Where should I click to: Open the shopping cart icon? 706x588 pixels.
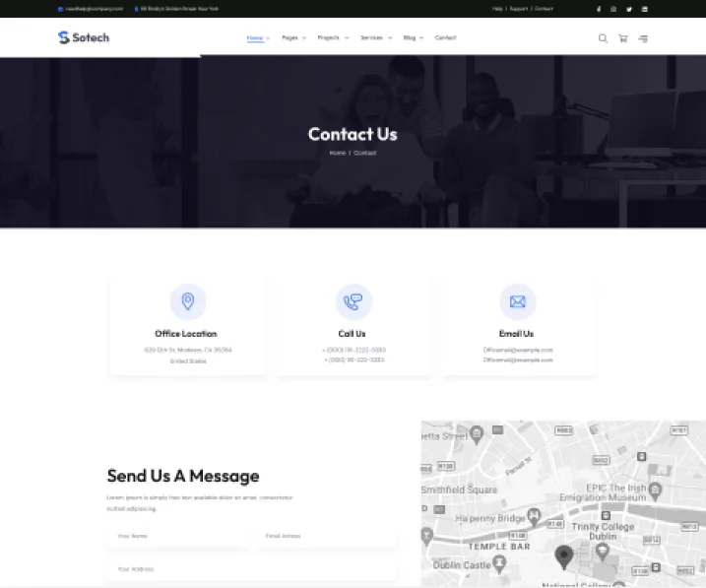pos(622,38)
